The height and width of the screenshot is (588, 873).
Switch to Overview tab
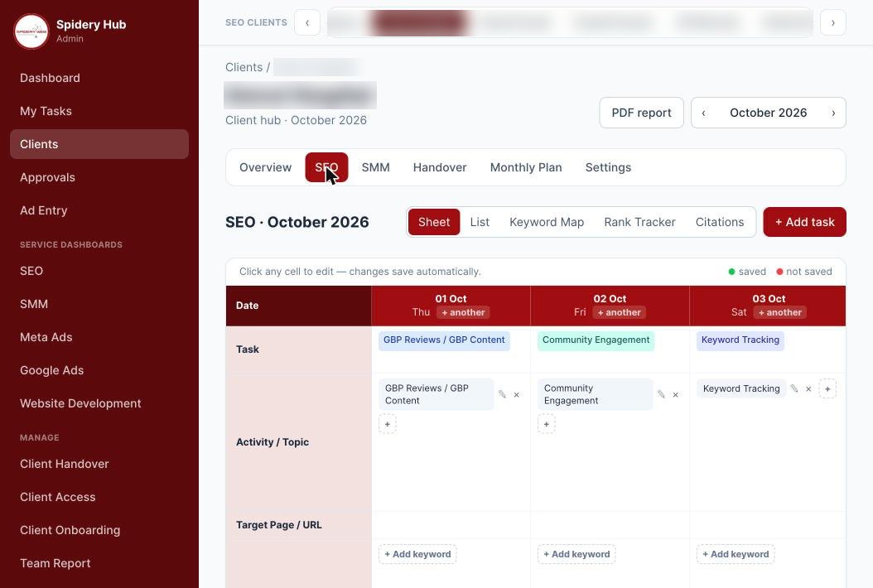[x=266, y=167]
